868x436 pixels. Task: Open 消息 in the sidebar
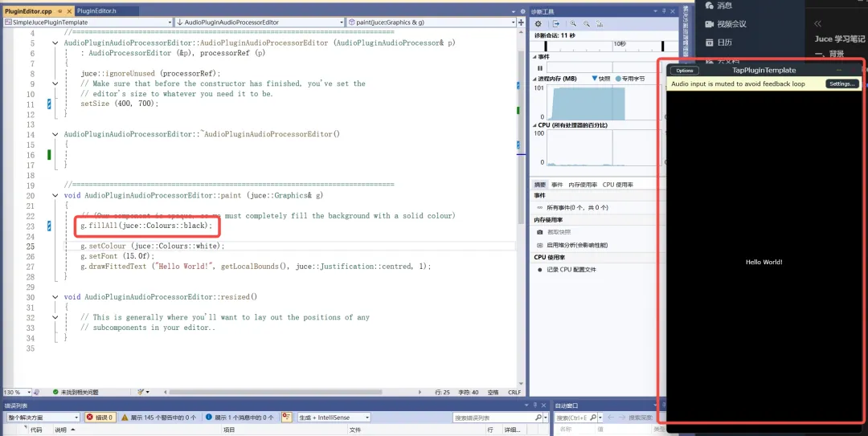click(719, 6)
